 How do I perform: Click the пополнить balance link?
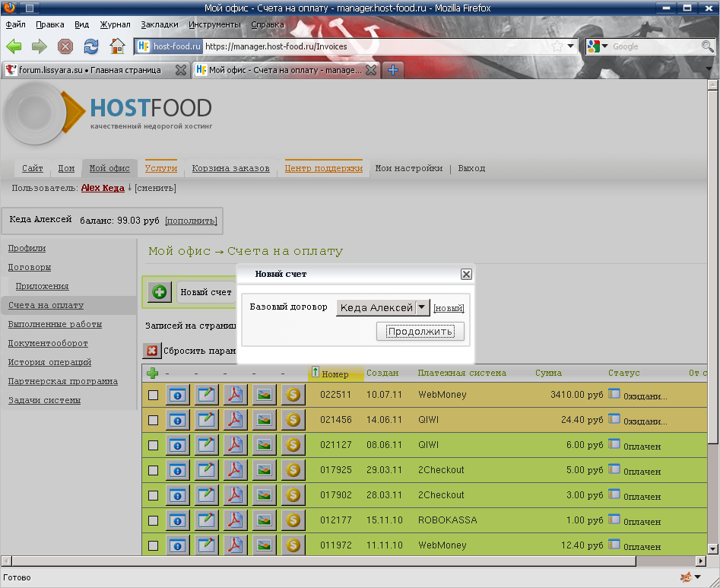(x=191, y=221)
